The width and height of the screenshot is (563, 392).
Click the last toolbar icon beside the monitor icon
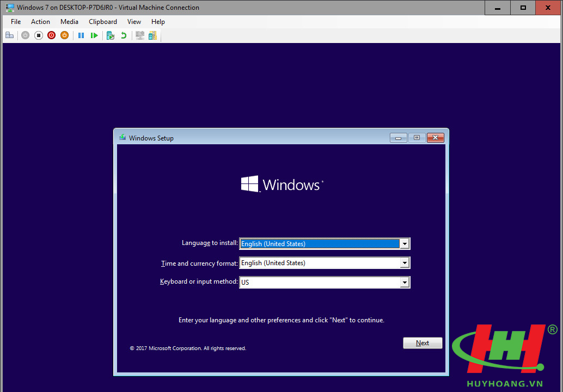pyautogui.click(x=152, y=35)
